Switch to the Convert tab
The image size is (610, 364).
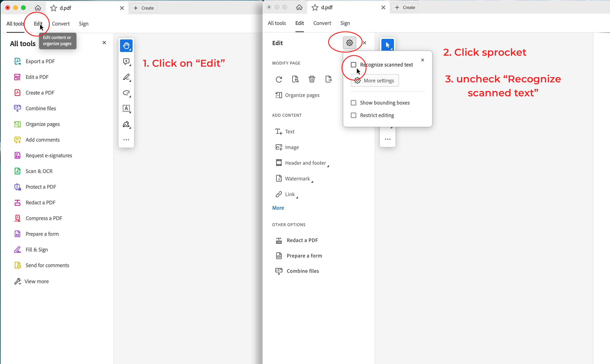(322, 23)
